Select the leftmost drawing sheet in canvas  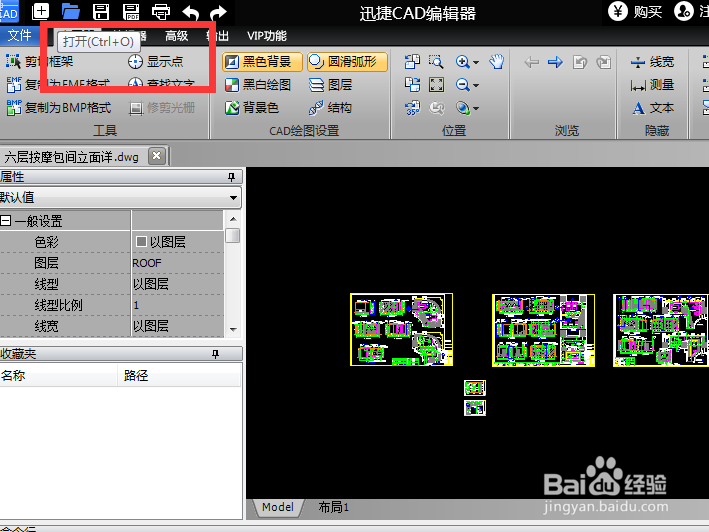click(x=402, y=330)
